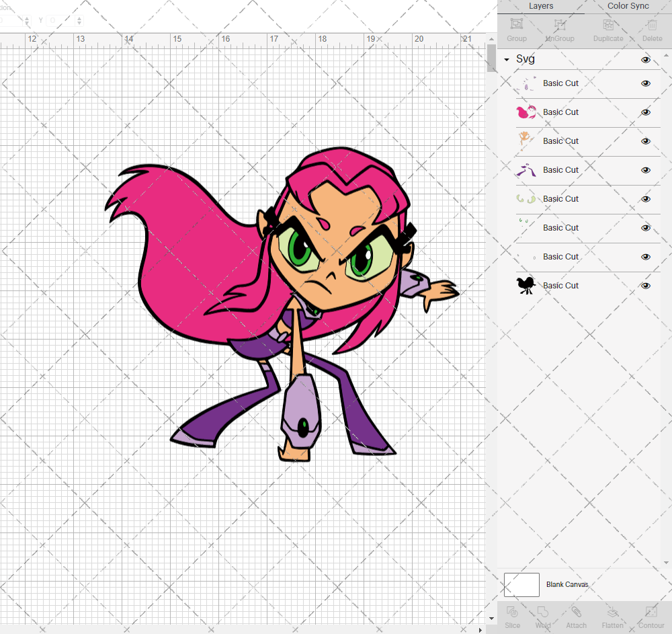This screenshot has width=672, height=634.
Task: Click the UnGroup icon
Action: (559, 29)
